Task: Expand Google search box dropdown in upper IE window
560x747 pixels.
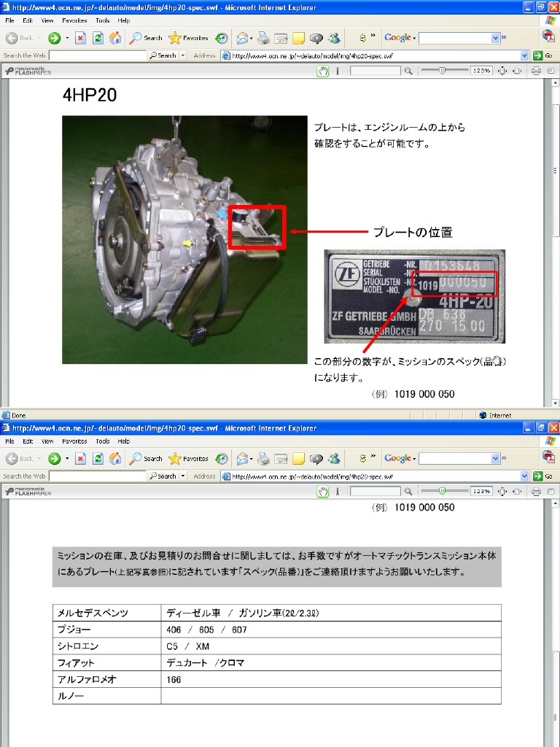Action: pos(495,38)
